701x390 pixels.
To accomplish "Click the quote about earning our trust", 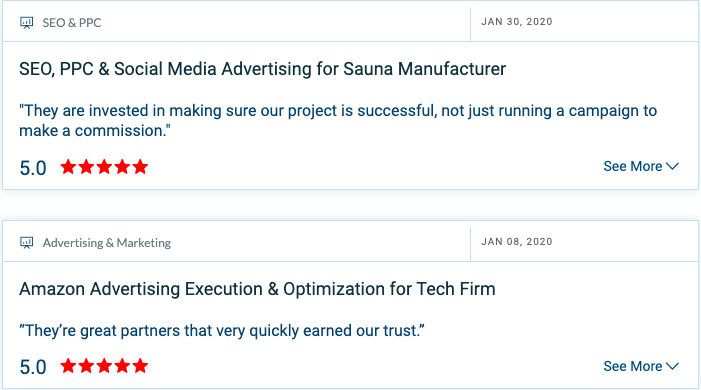I will [x=222, y=331].
